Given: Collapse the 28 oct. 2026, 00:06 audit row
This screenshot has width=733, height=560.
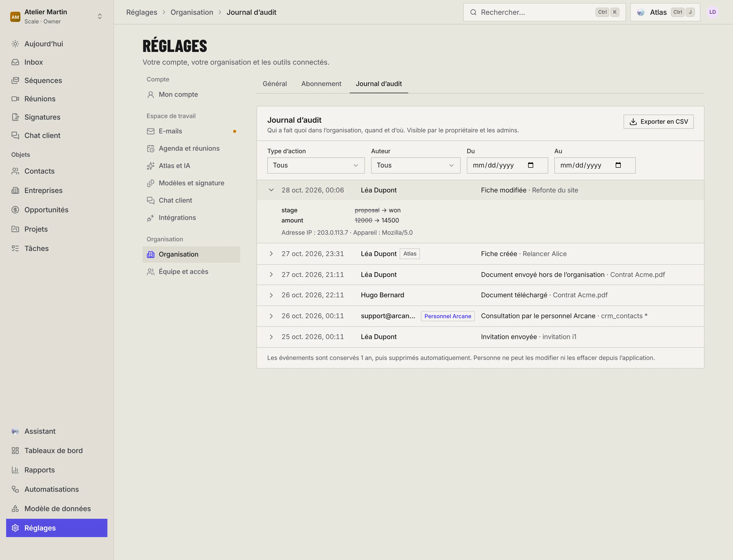Looking at the screenshot, I should [x=271, y=190].
